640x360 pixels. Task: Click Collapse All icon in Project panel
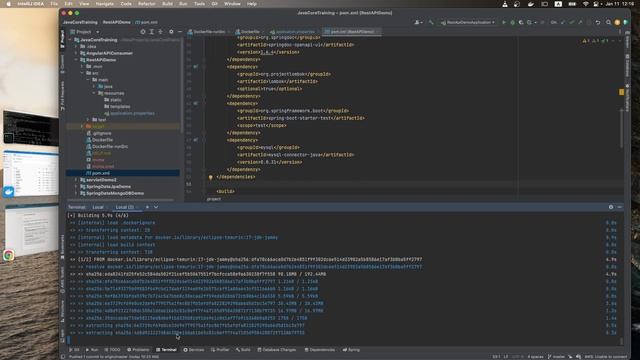coord(160,31)
